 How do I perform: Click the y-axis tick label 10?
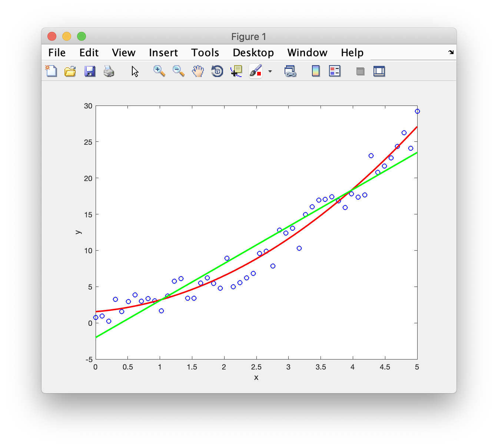pos(88,251)
